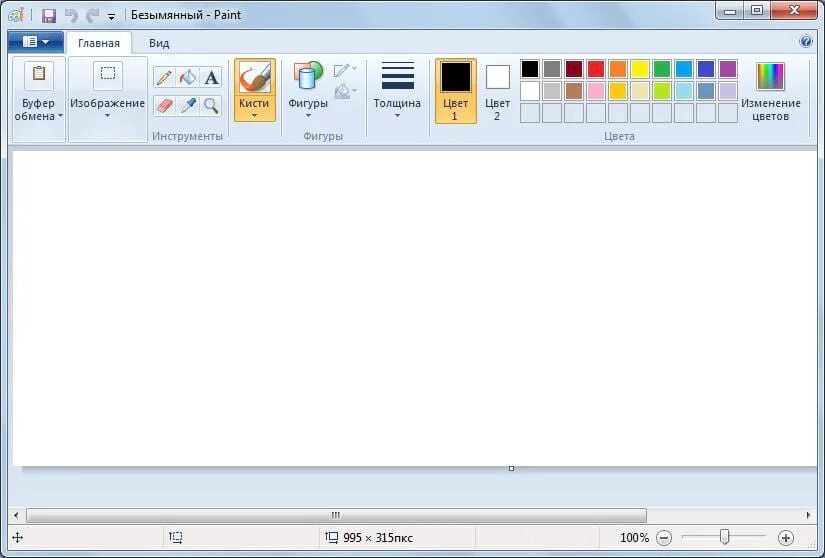The image size is (825, 558).
Task: Pick the purple color swatch
Action: tap(728, 69)
